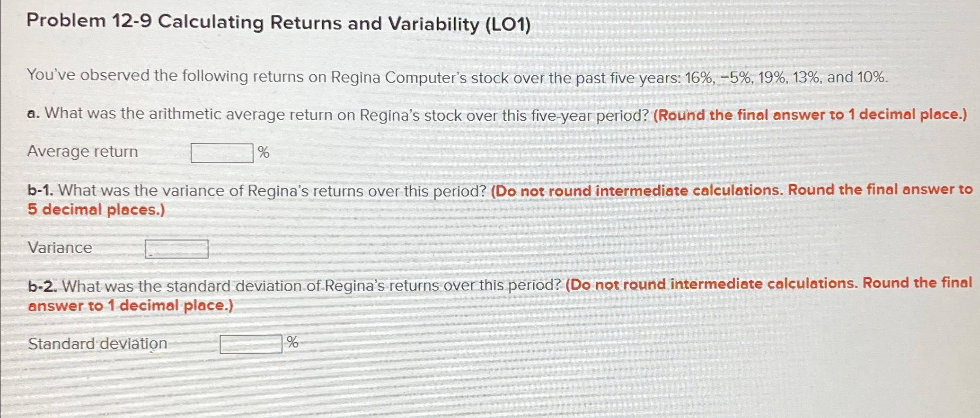
Task: Click the percent sign beside Average return
Action: [x=264, y=152]
